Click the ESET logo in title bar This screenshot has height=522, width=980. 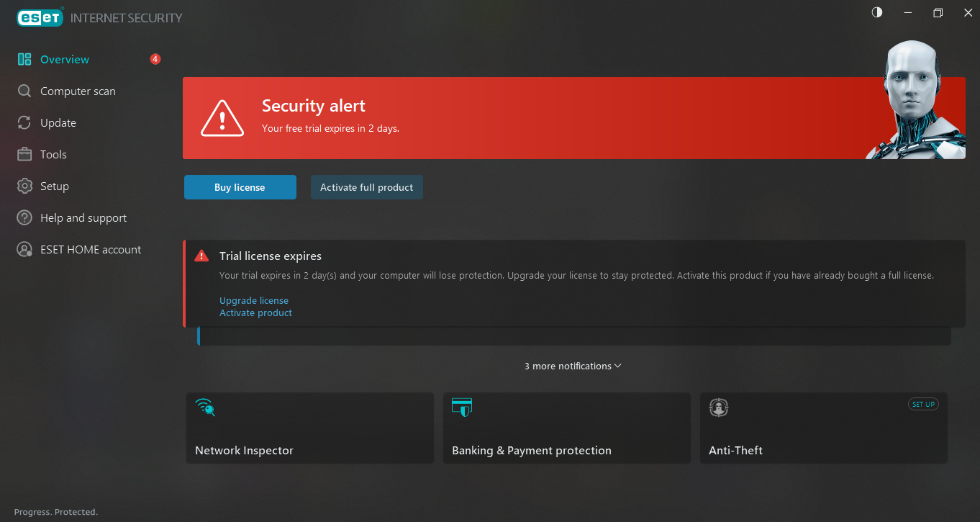point(40,17)
